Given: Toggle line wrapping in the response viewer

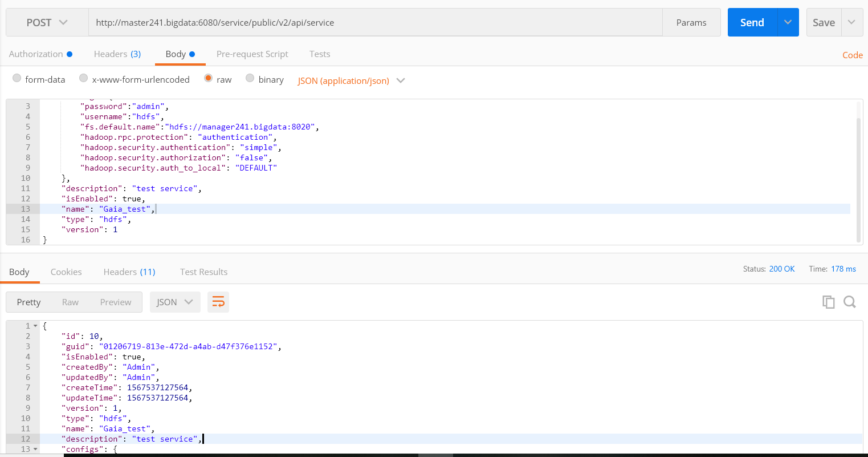Looking at the screenshot, I should pos(218,302).
